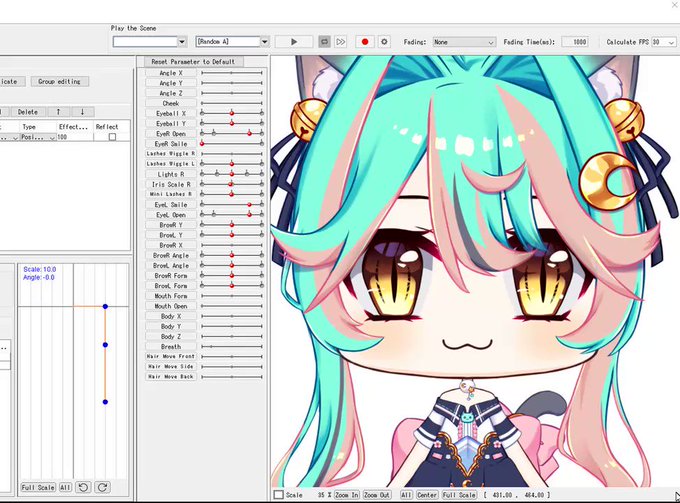
Task: Click the redo rotate-right icon
Action: click(x=102, y=487)
